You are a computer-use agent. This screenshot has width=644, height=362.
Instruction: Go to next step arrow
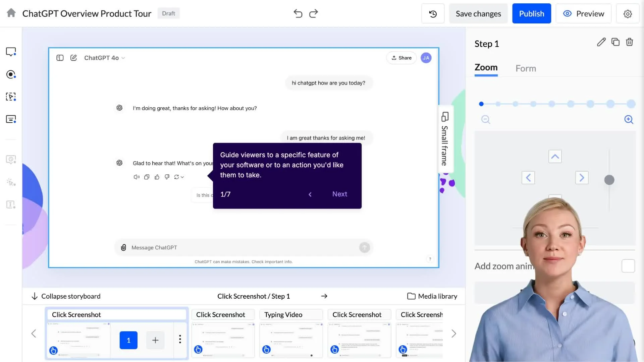coord(324,296)
